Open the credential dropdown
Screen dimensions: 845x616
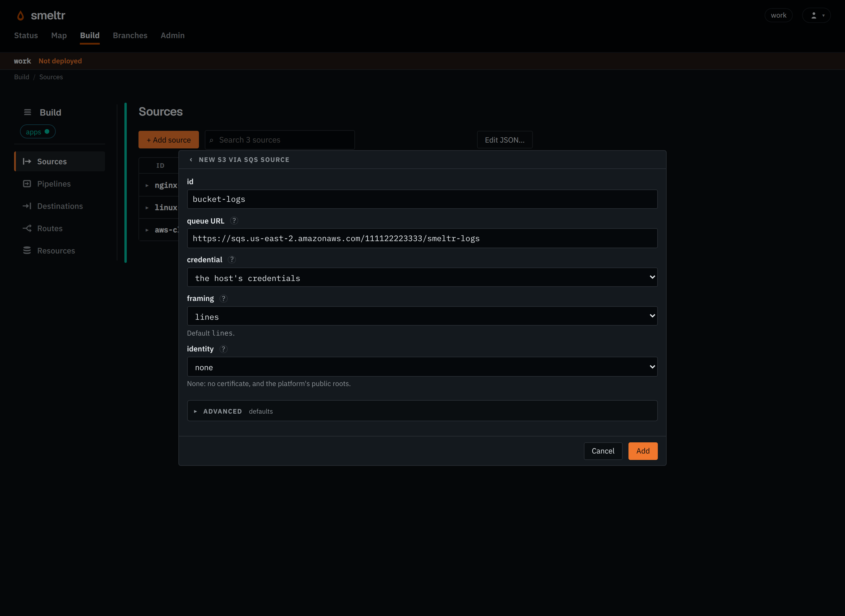click(422, 277)
